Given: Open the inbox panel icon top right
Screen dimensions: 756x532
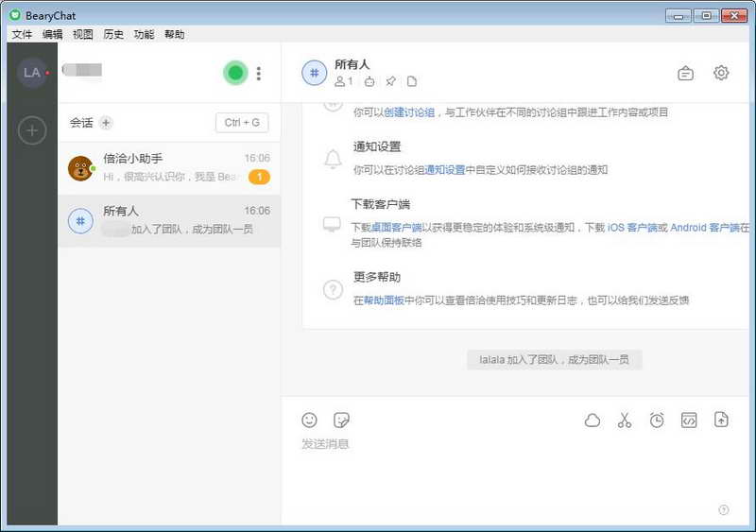Looking at the screenshot, I should click(x=686, y=74).
